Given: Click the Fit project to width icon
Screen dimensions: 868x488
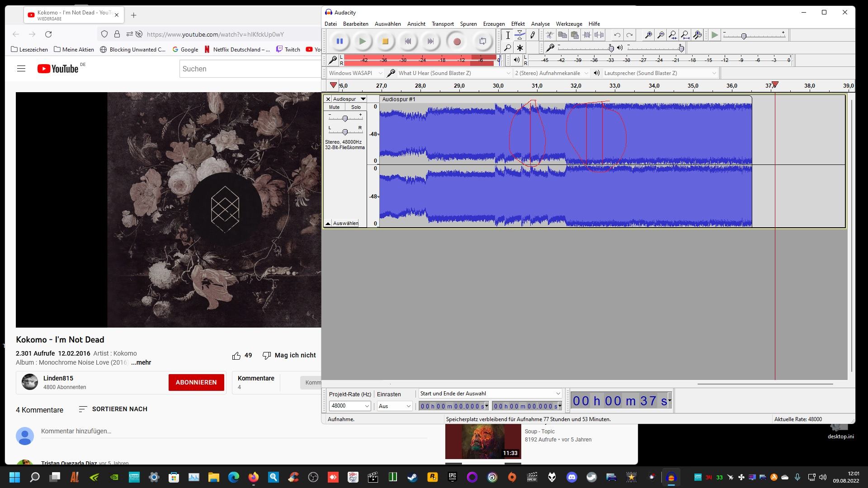Looking at the screenshot, I should coord(685,35).
